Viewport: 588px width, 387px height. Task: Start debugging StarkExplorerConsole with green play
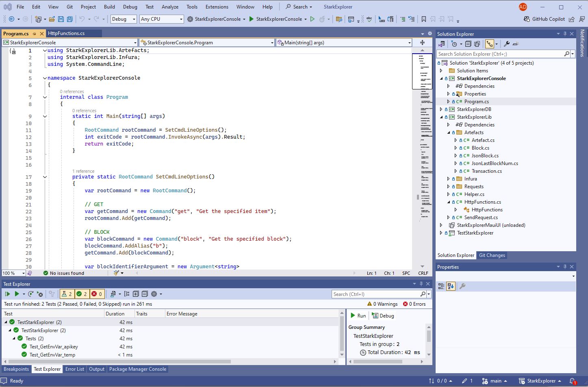252,19
